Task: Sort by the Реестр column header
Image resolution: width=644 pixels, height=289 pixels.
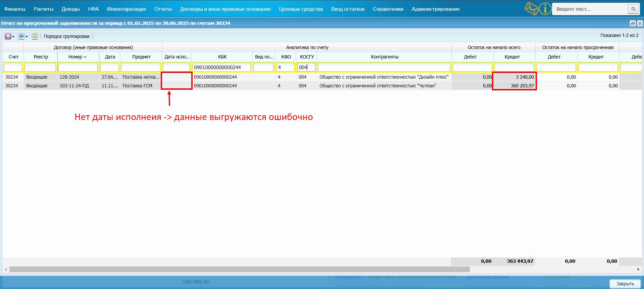Action: [41, 57]
